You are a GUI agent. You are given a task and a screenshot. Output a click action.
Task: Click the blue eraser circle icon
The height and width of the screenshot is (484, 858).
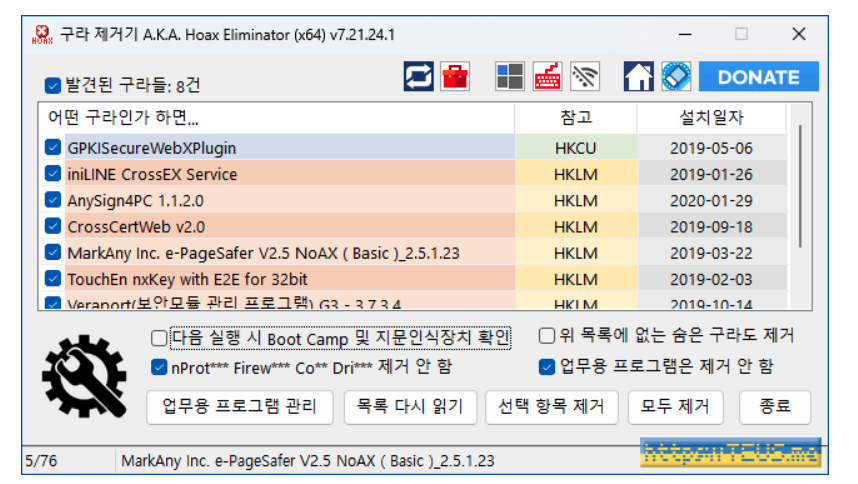[x=676, y=76]
